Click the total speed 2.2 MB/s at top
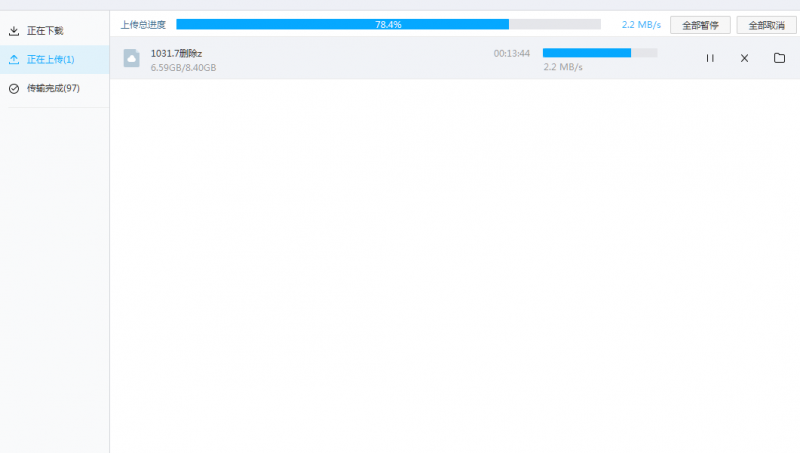800x453 pixels. [x=641, y=24]
